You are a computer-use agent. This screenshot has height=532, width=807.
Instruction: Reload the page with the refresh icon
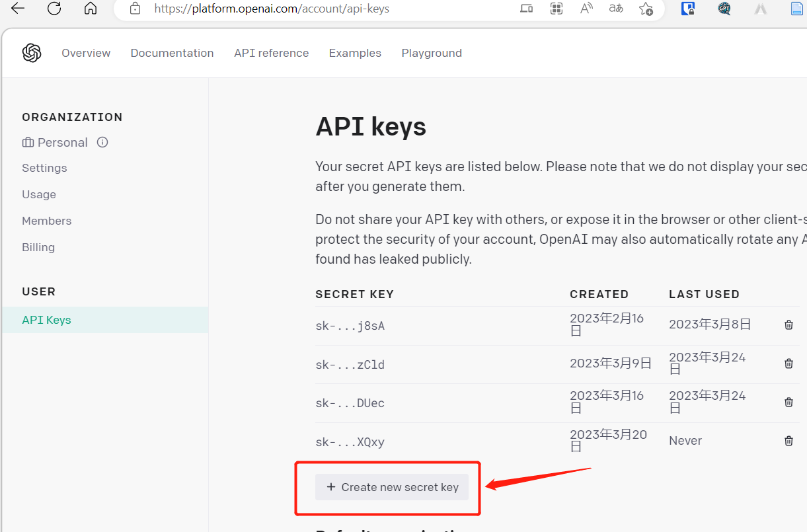(x=54, y=9)
